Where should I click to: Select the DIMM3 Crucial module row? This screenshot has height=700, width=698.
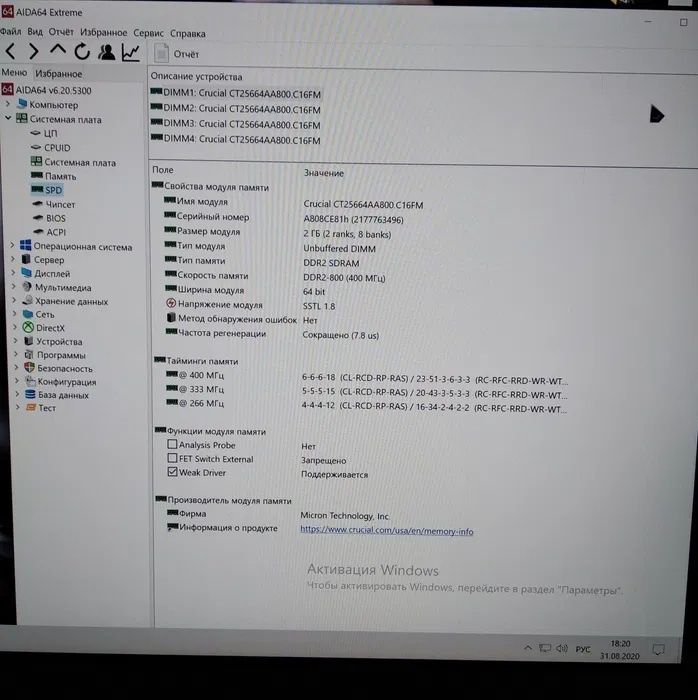coord(236,124)
